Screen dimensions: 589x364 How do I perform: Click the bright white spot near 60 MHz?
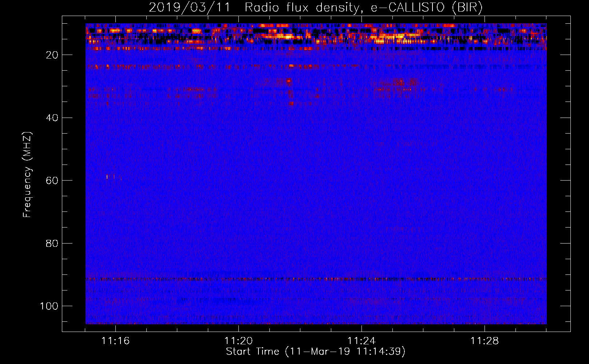107,177
